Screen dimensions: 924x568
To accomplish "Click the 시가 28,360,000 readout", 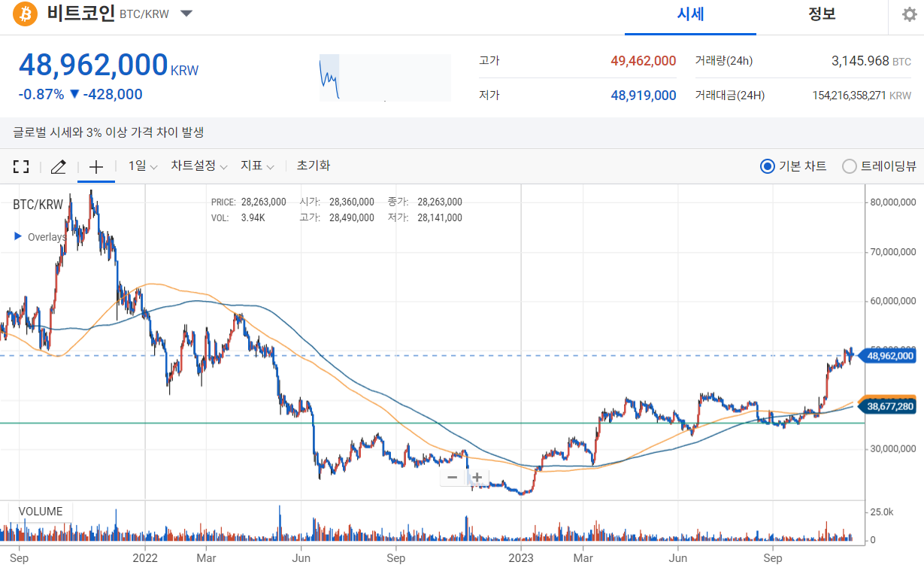I will pos(336,202).
